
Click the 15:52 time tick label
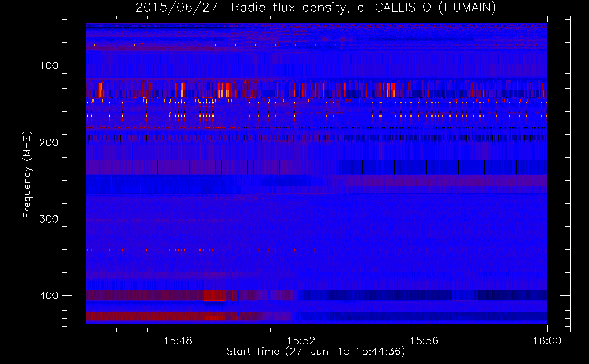click(301, 341)
